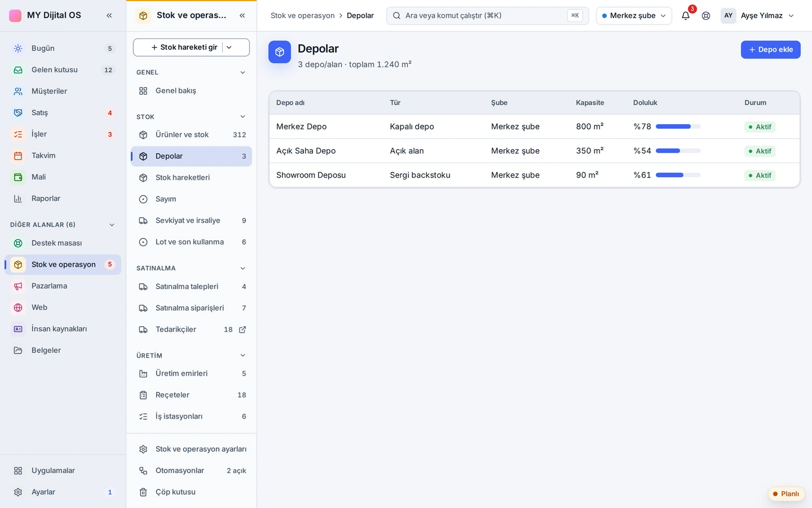Click Aktif badge in Merkez Depo row
Screen dimensions: 812x508
[x=759, y=127]
